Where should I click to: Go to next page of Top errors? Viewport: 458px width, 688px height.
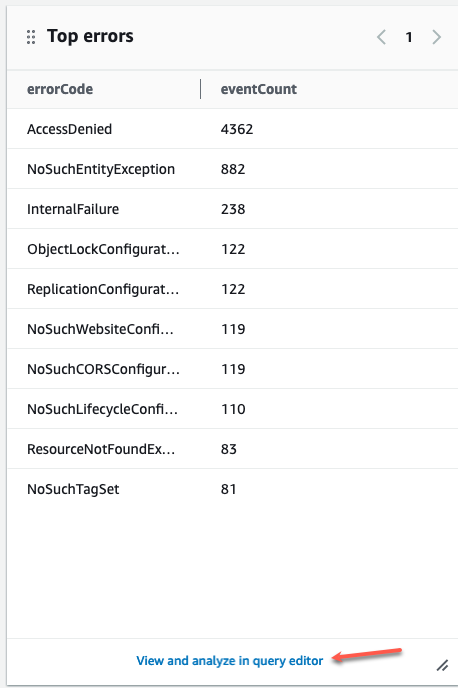pos(436,37)
